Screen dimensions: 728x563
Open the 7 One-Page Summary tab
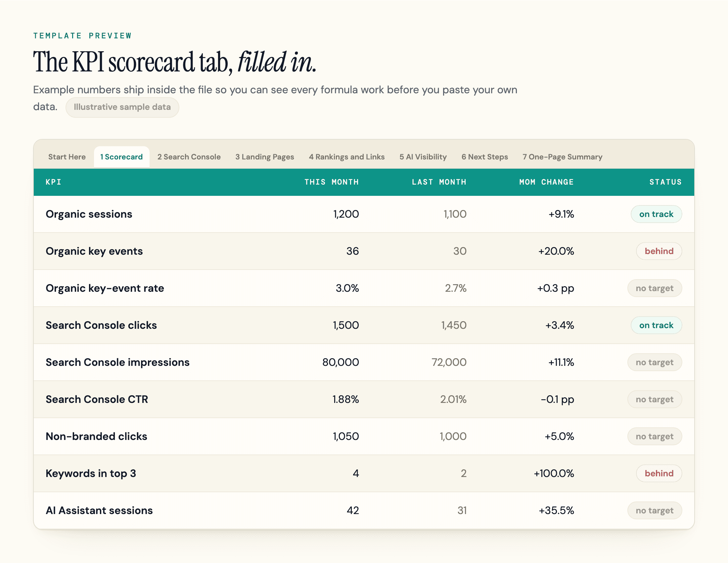pyautogui.click(x=562, y=157)
